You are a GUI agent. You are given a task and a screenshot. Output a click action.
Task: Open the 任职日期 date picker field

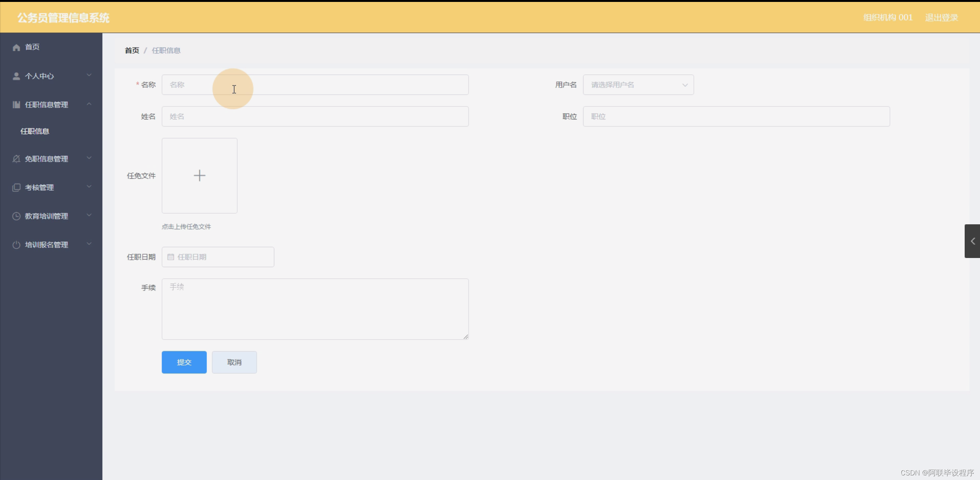pyautogui.click(x=218, y=257)
